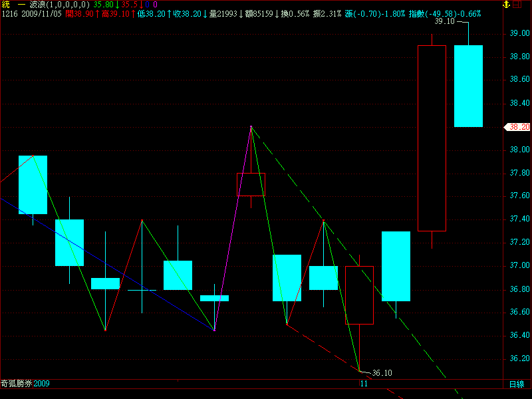This screenshot has height=399, width=532.
Task: Click the 39.00 price axis label
Action: point(519,33)
